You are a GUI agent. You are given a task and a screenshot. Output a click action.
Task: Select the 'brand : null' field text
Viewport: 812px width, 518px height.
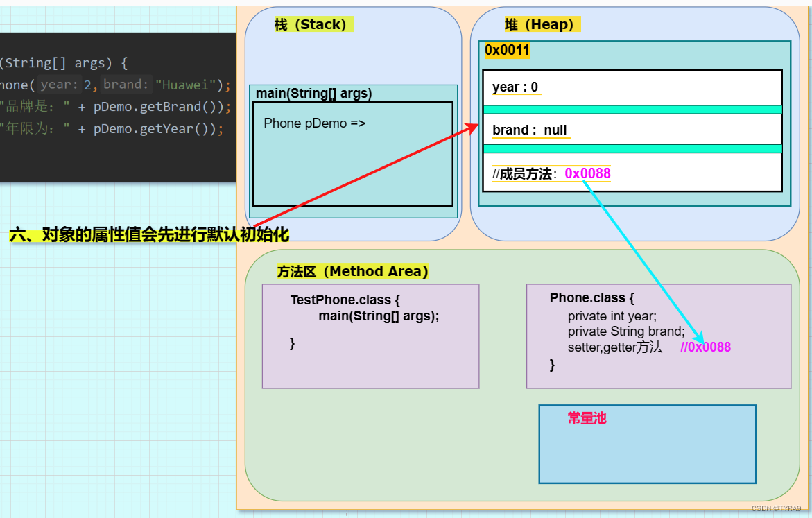pyautogui.click(x=530, y=130)
